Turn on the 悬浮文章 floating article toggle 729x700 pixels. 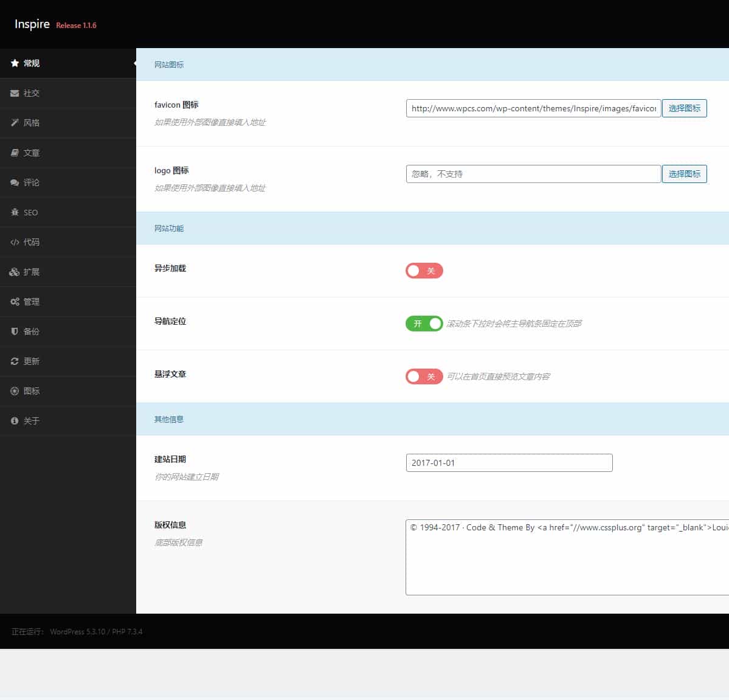pos(424,376)
